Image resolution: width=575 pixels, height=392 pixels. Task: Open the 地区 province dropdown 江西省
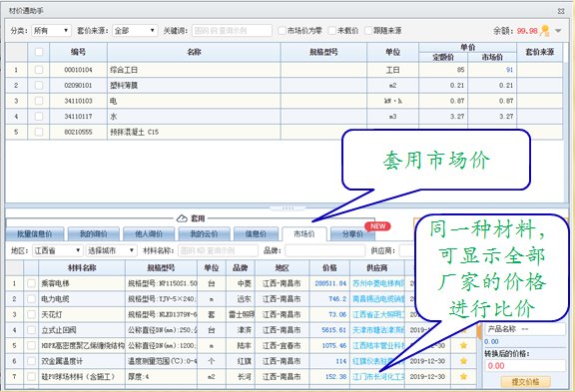point(57,250)
